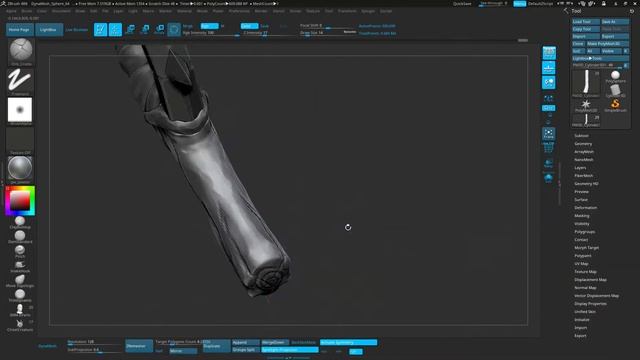Expand the Geometry section
640x360 pixels.
click(583, 144)
